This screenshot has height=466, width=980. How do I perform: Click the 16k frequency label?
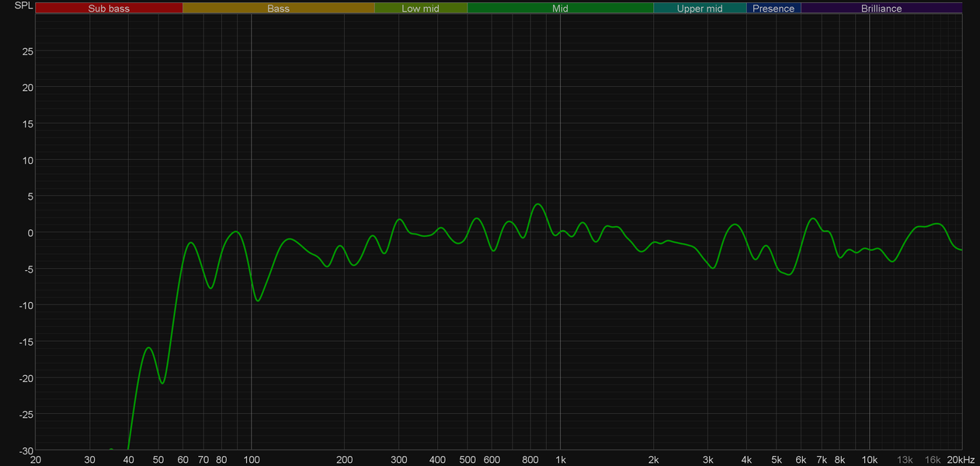click(933, 460)
